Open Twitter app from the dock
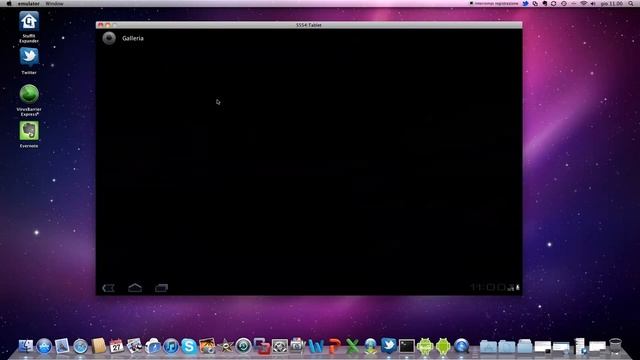This screenshot has width=640, height=360. [x=389, y=346]
